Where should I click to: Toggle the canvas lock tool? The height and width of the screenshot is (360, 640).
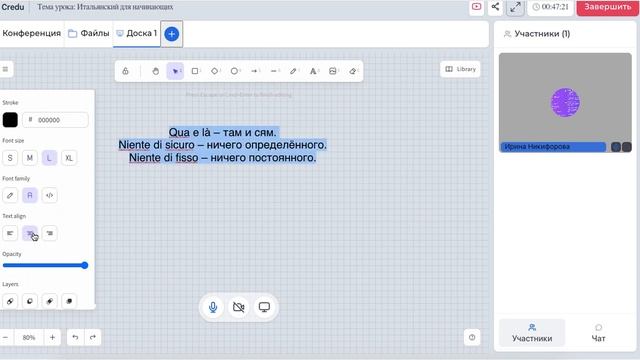coord(125,71)
